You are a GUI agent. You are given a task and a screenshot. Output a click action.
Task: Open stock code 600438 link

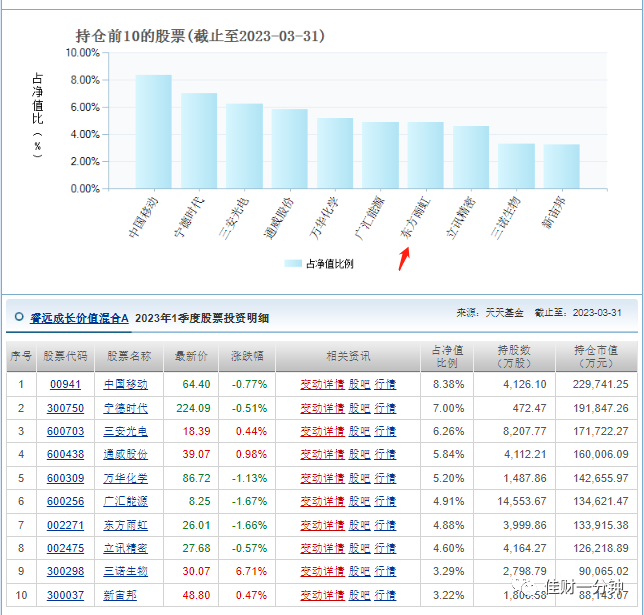pos(65,454)
